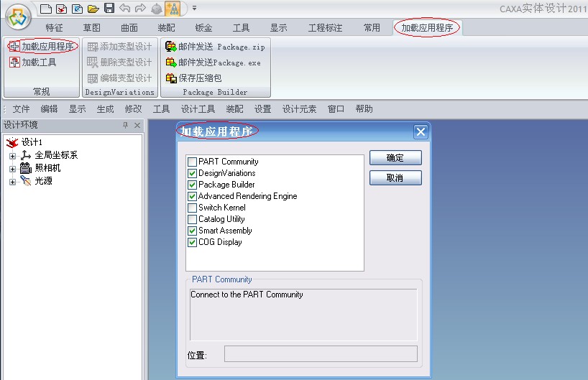Uncheck the Package Builder checkbox
This screenshot has width=588, height=380.
click(192, 185)
